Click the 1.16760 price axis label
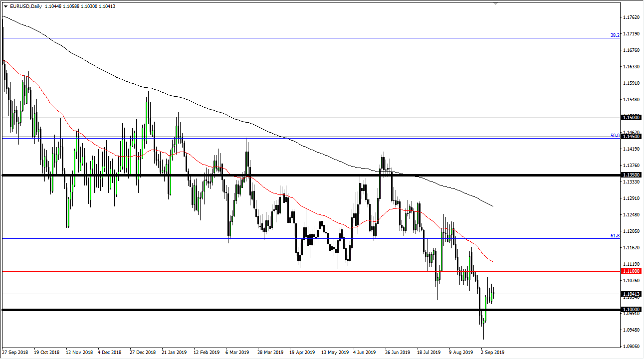Image resolution: width=644 pixels, height=359 pixels. click(631, 50)
